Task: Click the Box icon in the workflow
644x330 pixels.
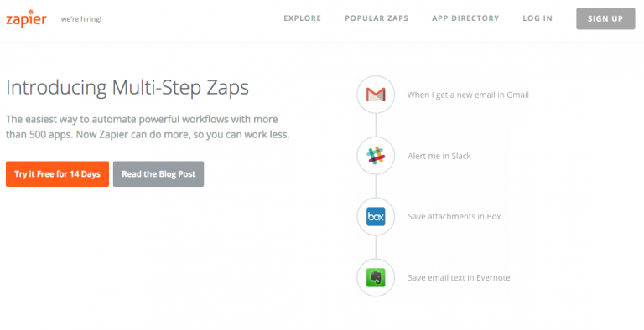Action: [x=376, y=216]
